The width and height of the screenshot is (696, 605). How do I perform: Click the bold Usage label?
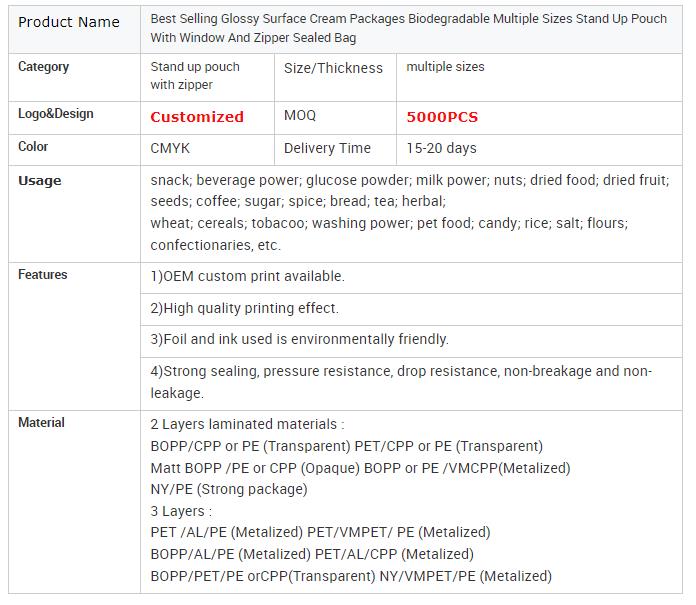[40, 181]
